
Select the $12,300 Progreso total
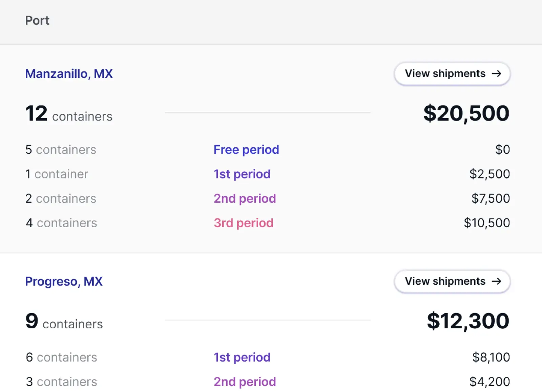point(468,321)
